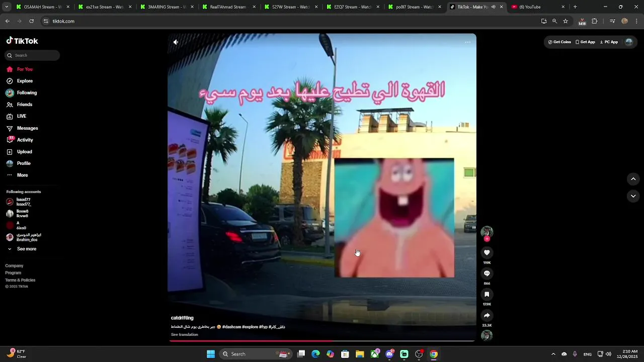Expand the Company footer section

(14, 266)
